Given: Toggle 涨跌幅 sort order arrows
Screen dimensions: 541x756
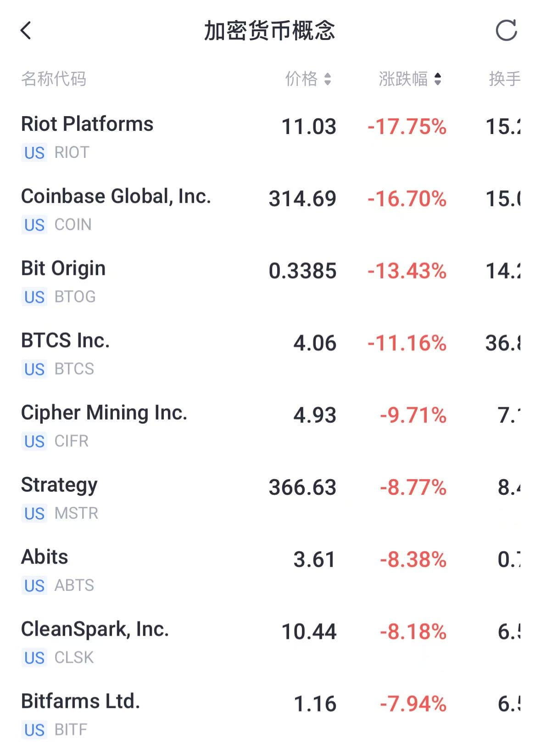Looking at the screenshot, I should (x=437, y=79).
